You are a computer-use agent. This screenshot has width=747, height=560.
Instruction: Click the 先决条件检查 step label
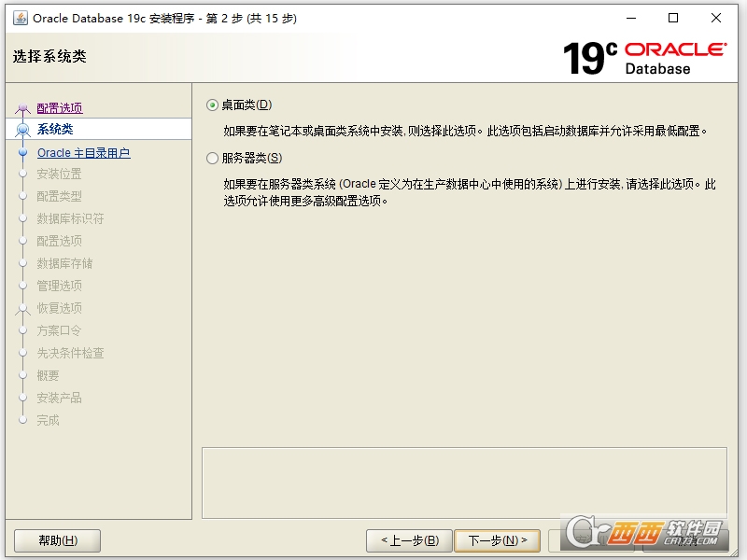point(71,353)
